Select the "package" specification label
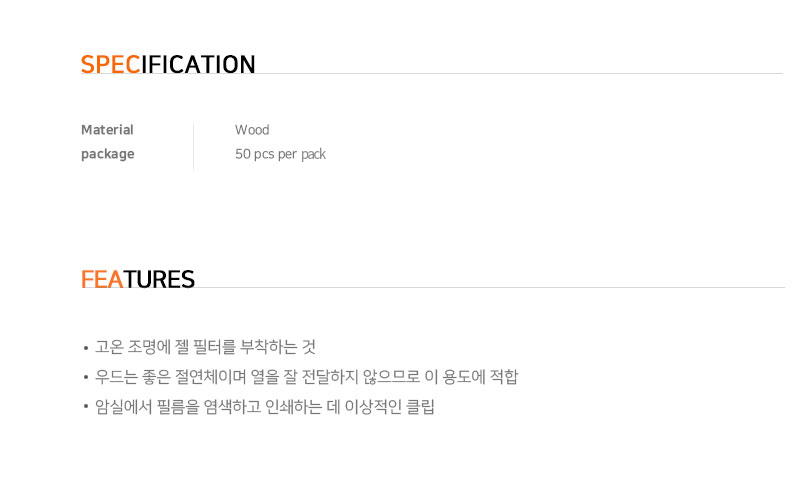 (107, 154)
